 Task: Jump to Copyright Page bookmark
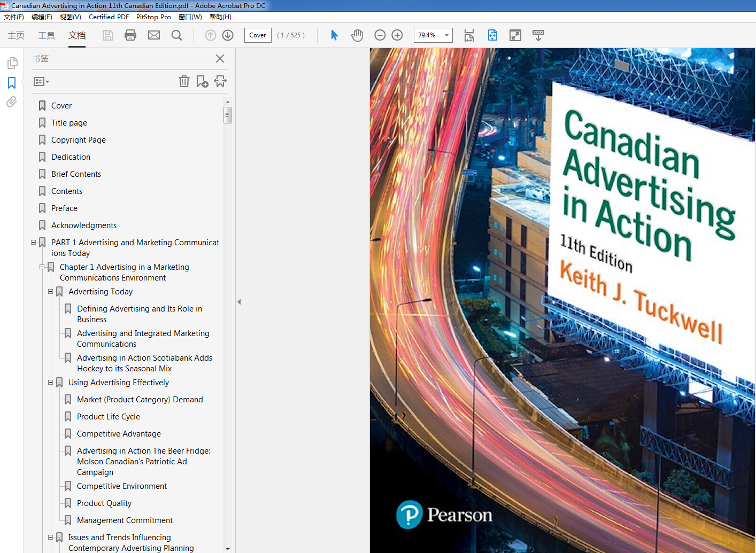79,140
